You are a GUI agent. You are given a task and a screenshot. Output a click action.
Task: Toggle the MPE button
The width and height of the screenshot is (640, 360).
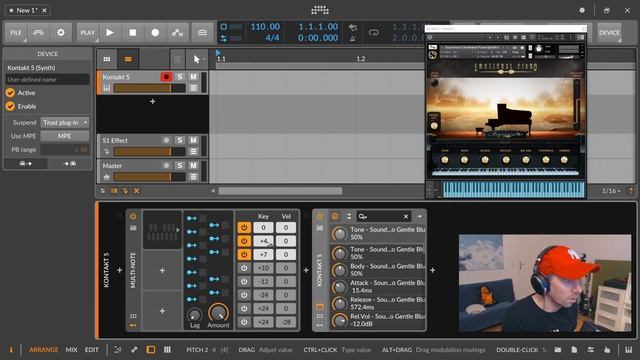[x=64, y=136]
